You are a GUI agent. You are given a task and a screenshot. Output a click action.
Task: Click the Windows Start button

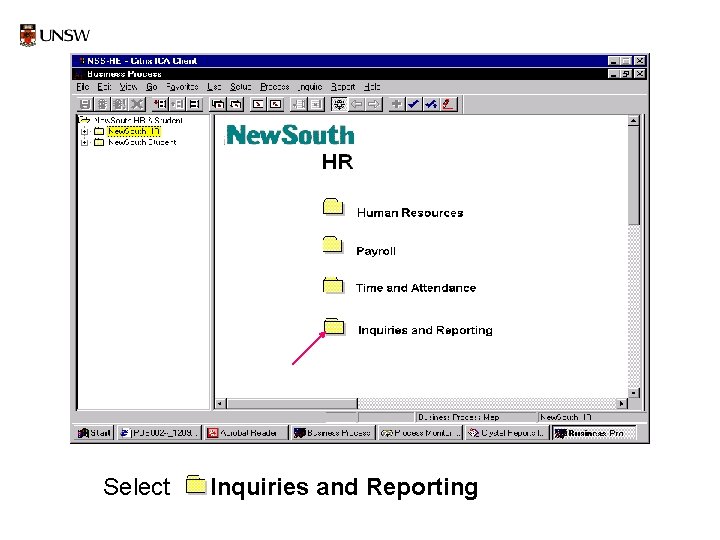tap(94, 433)
